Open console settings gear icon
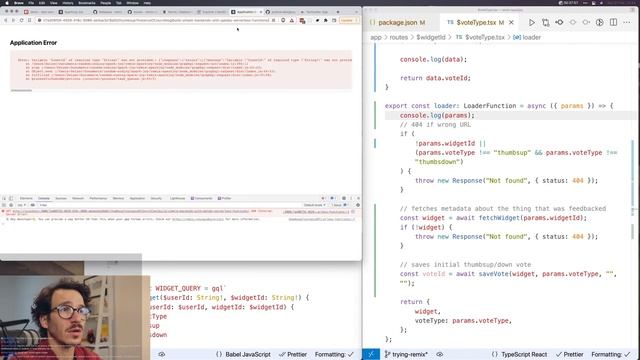 click(x=358, y=205)
